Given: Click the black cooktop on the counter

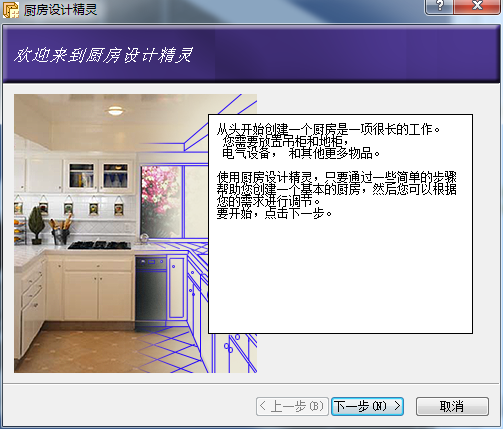Looking at the screenshot, I should pyautogui.click(x=99, y=245).
